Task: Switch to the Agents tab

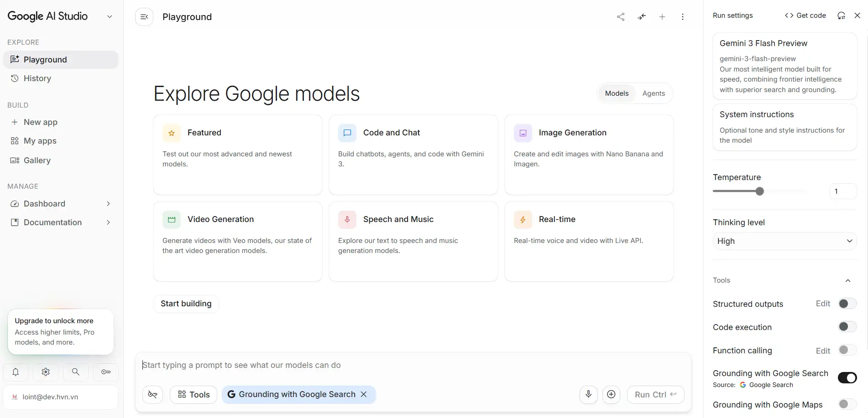Action: 654,93
